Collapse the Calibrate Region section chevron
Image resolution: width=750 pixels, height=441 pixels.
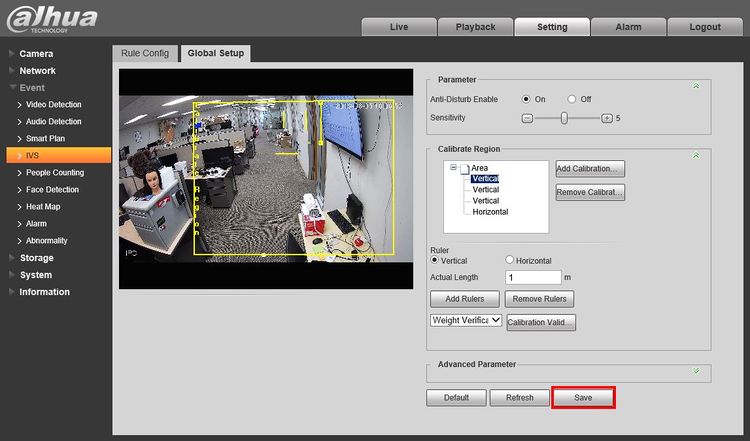tap(696, 156)
